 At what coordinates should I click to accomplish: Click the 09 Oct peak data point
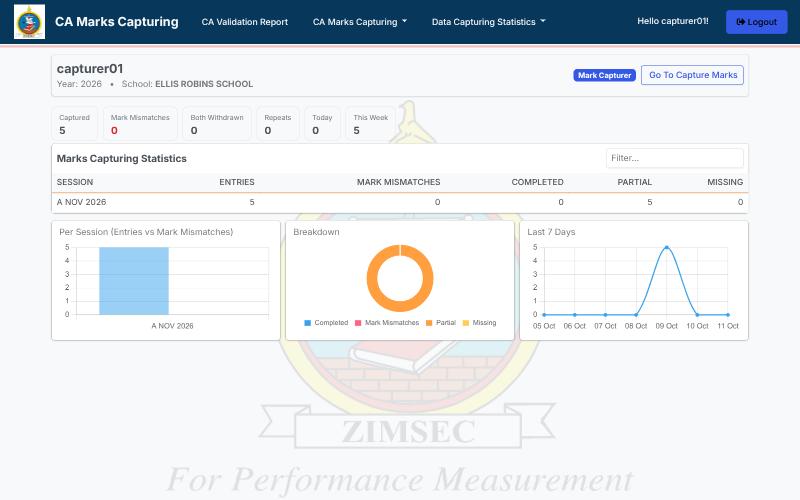[666, 247]
